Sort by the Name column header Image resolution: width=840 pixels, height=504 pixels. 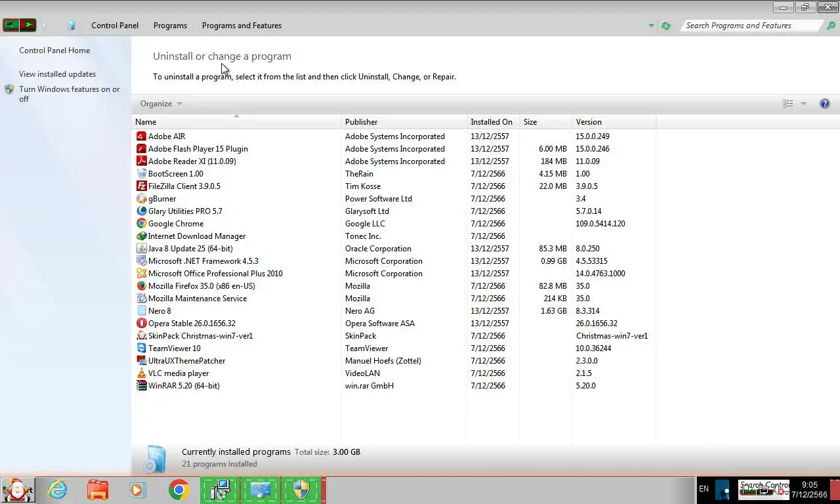coord(236,122)
